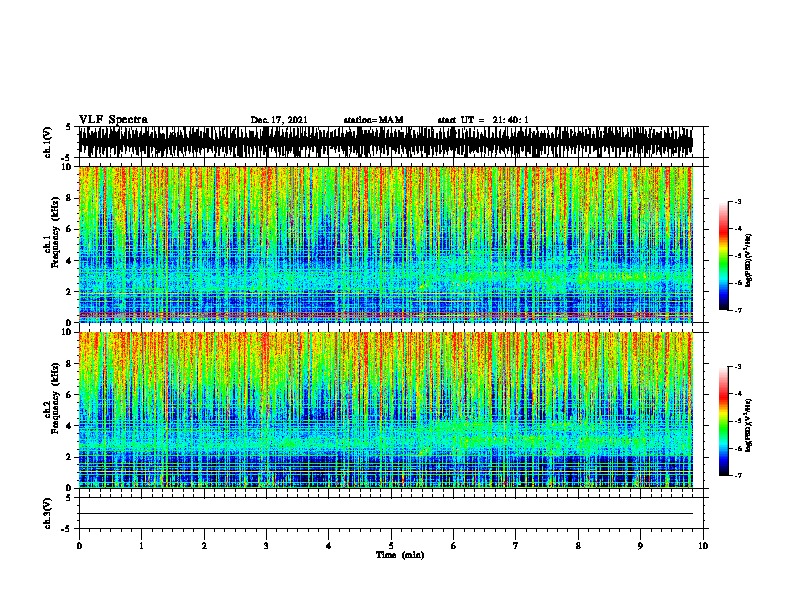
Task: Click the time axis tick label '5'
Action: [x=391, y=546]
